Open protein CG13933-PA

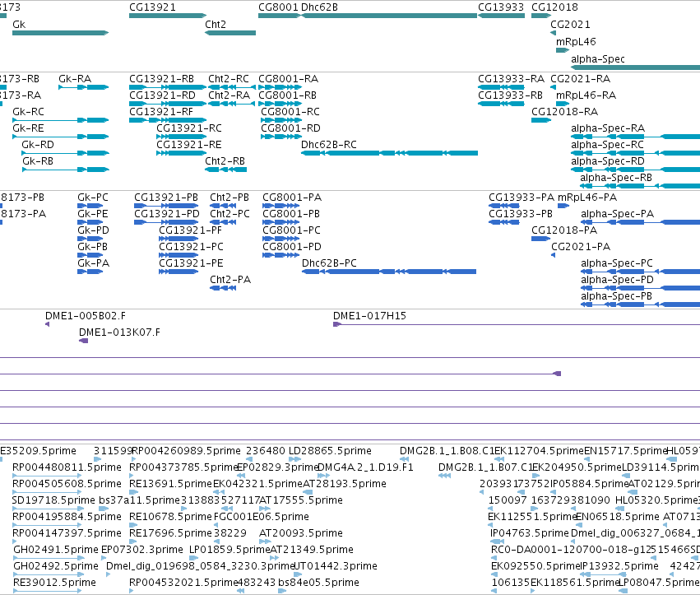pos(504,206)
